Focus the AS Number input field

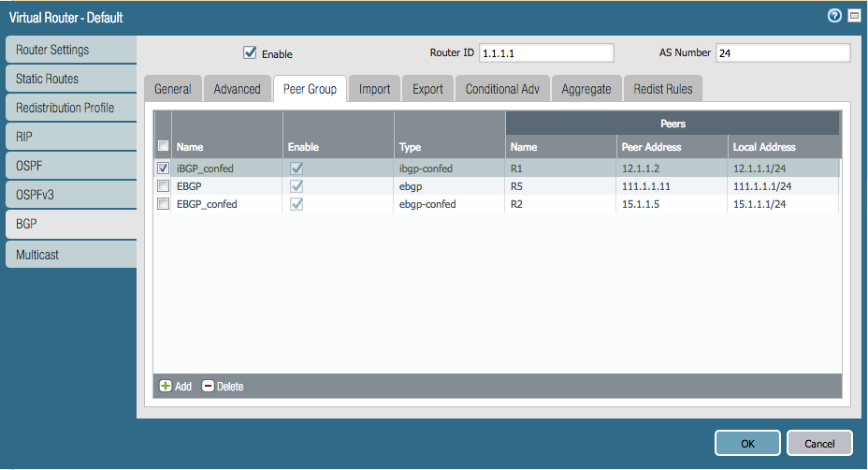click(782, 53)
